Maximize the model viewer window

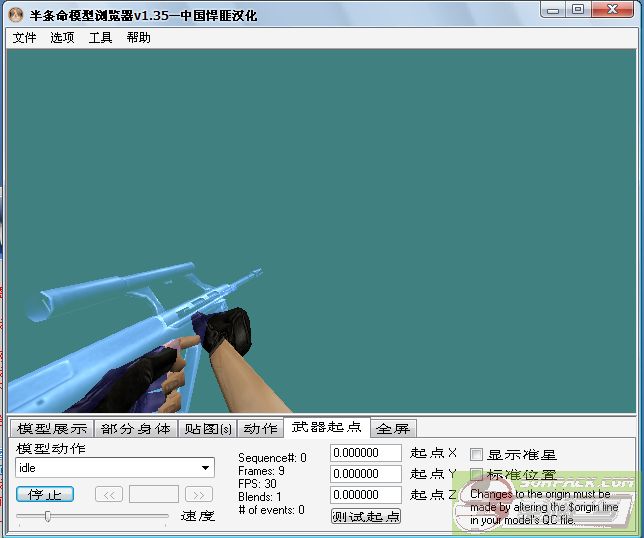(x=578, y=9)
